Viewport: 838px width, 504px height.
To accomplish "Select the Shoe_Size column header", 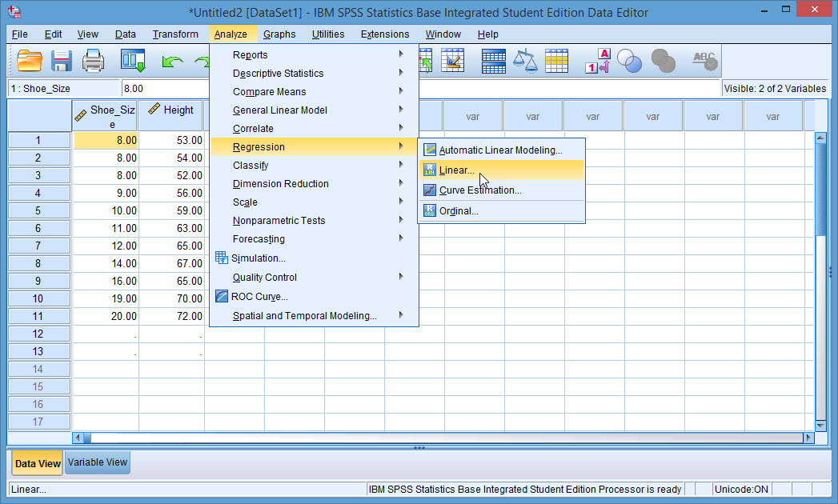I will click(x=106, y=116).
